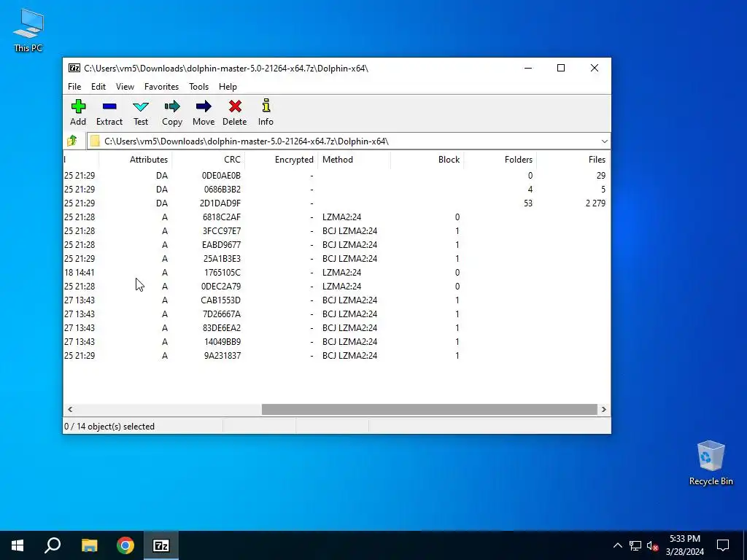Sort by the Folders column header
The height and width of the screenshot is (560, 747).
pos(500,160)
